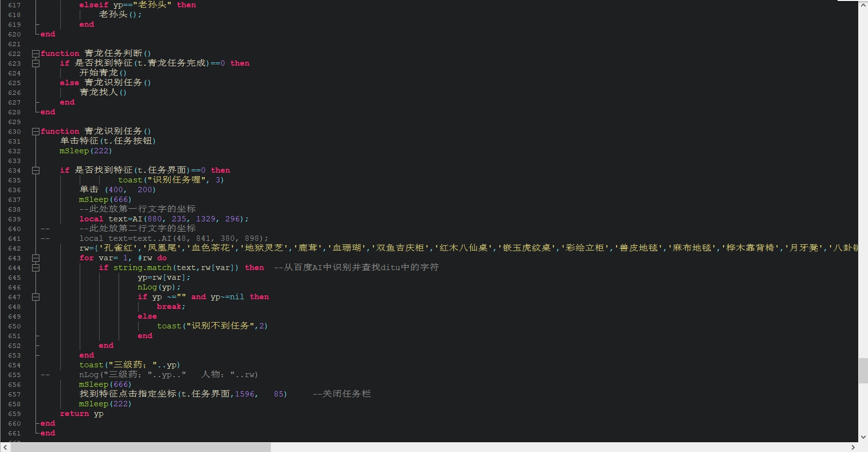This screenshot has width=868, height=452.
Task: Click on '青龙找人()' call
Action: [x=103, y=92]
